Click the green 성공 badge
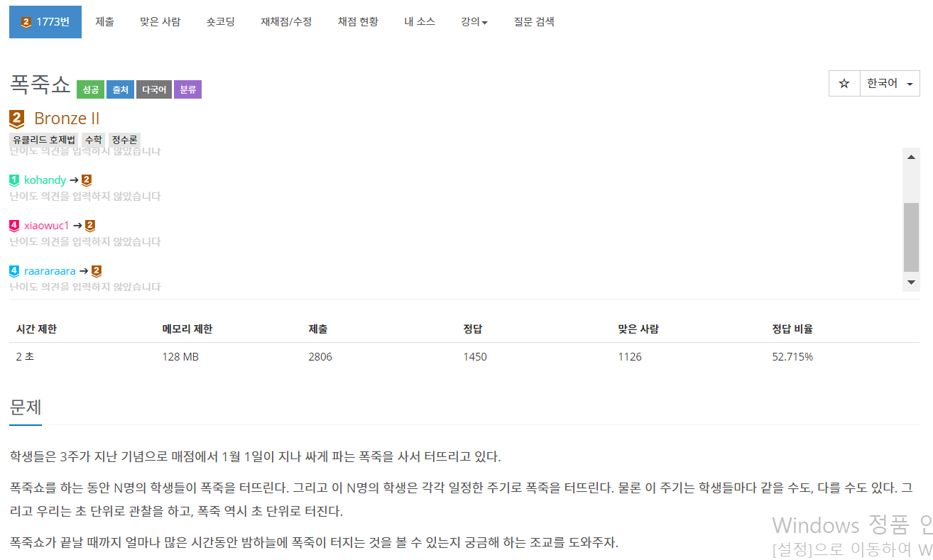The width and height of the screenshot is (933, 560). pyautogui.click(x=90, y=89)
